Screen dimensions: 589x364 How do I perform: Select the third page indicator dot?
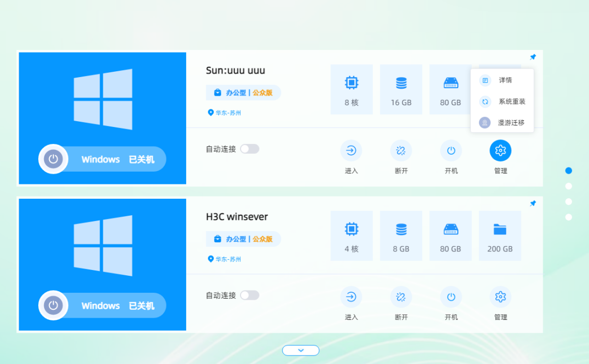pos(569,201)
